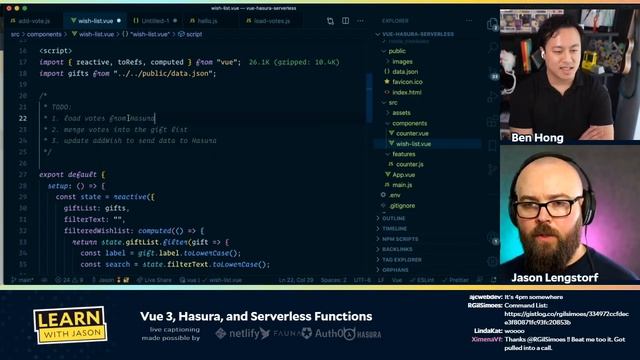Click Prettier in the status bar
Screen dimensions: 640x360
[456, 280]
